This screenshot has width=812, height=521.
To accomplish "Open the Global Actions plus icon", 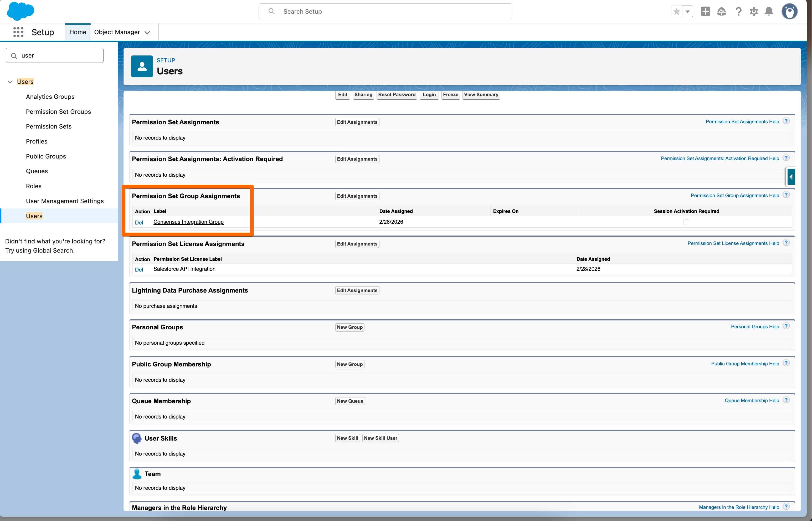I will click(x=705, y=12).
